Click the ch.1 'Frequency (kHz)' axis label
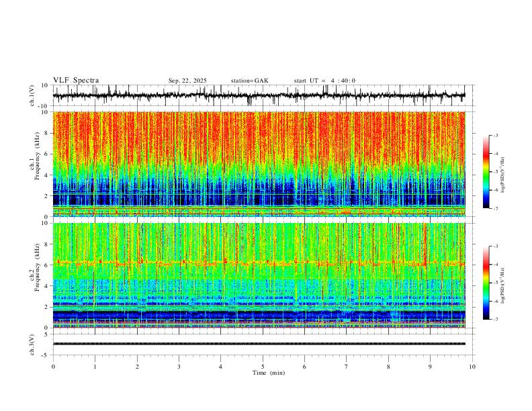This screenshot has width=532, height=411. [37, 156]
